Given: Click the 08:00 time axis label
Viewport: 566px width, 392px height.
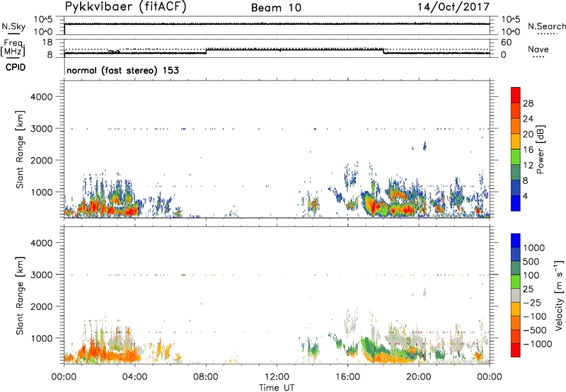Looking at the screenshot, I should [x=206, y=377].
